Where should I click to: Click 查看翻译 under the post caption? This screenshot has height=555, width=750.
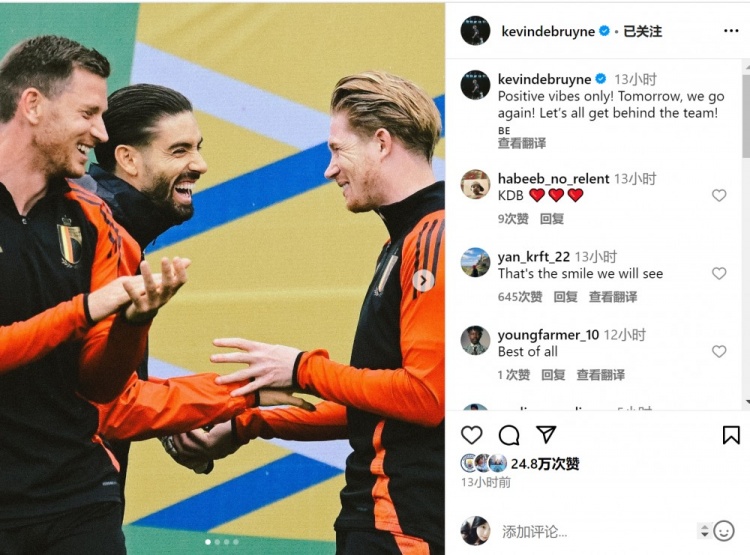point(522,143)
